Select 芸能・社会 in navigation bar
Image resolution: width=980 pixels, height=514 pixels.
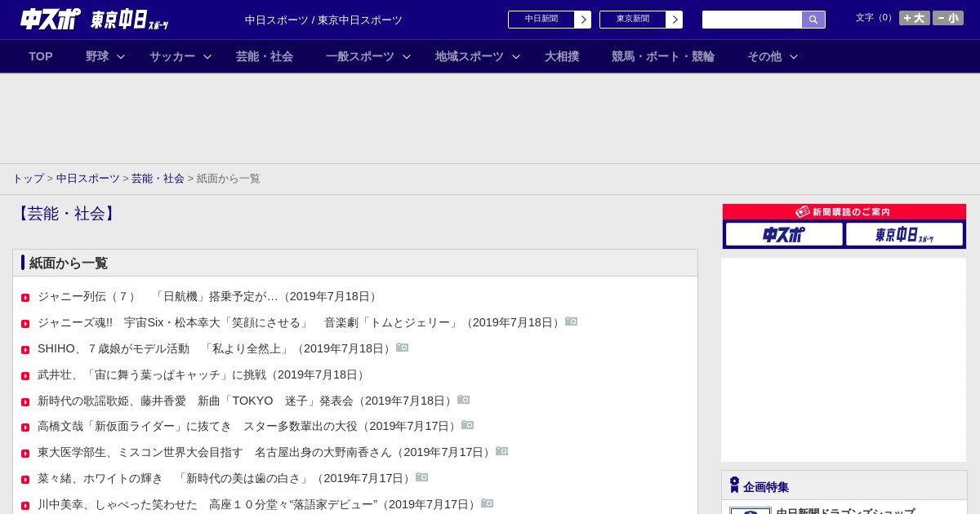tap(265, 56)
